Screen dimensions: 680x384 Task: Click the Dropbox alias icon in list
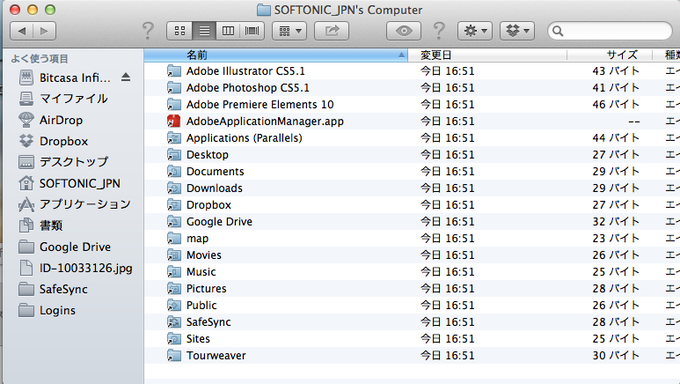click(174, 205)
